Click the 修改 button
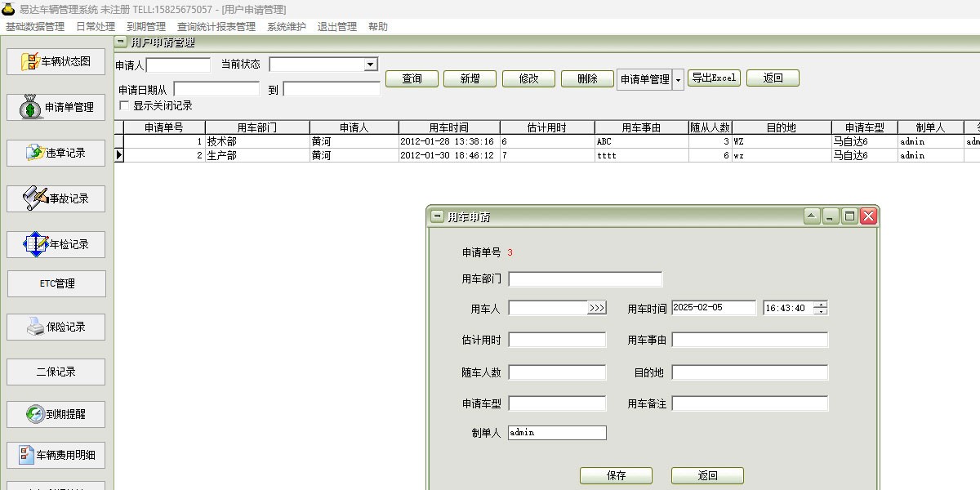Screen dimensions: 980x490 point(529,78)
